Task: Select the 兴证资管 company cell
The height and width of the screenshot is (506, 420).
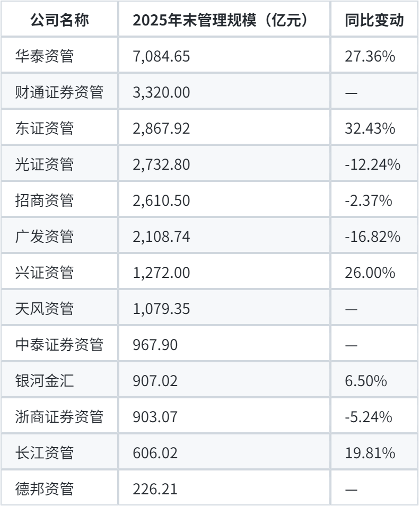Action: click(x=45, y=273)
